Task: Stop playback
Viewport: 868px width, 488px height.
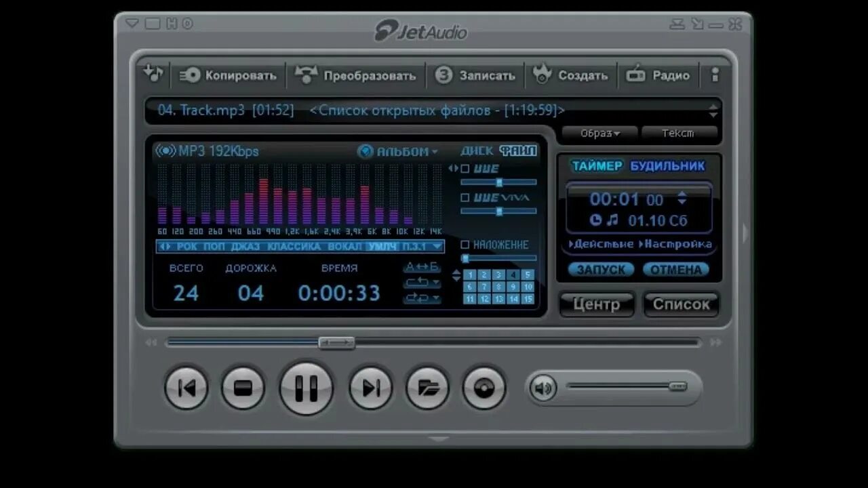Action: 243,388
